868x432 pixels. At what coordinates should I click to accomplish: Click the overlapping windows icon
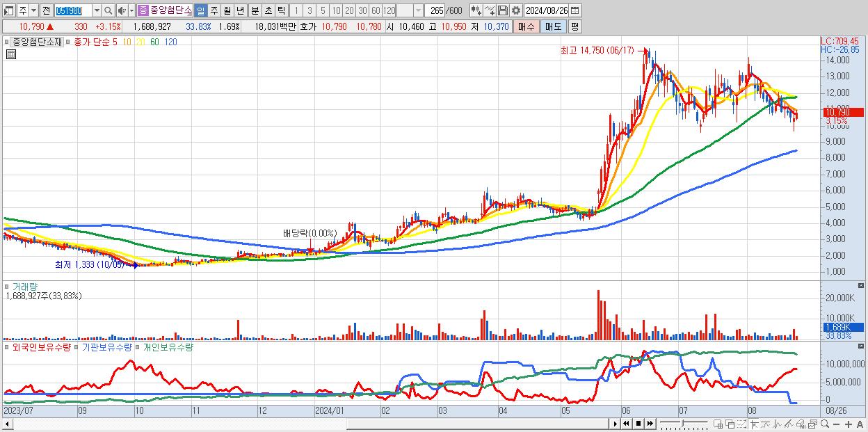click(730, 424)
